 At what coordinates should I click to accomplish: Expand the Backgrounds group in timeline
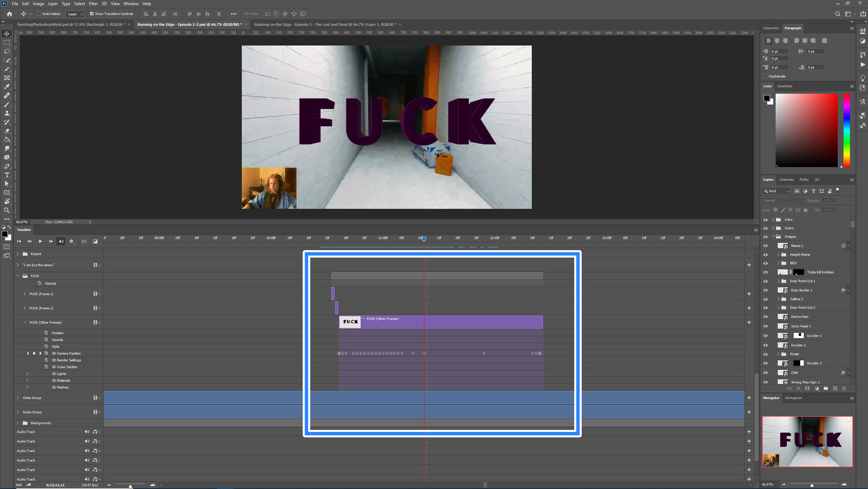point(18,423)
